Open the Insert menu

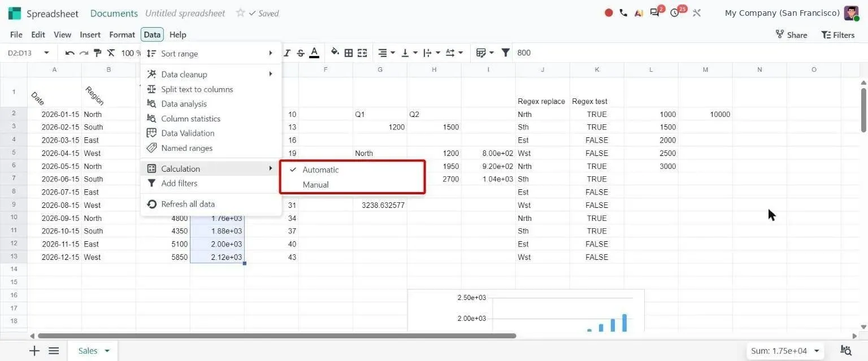coord(90,34)
